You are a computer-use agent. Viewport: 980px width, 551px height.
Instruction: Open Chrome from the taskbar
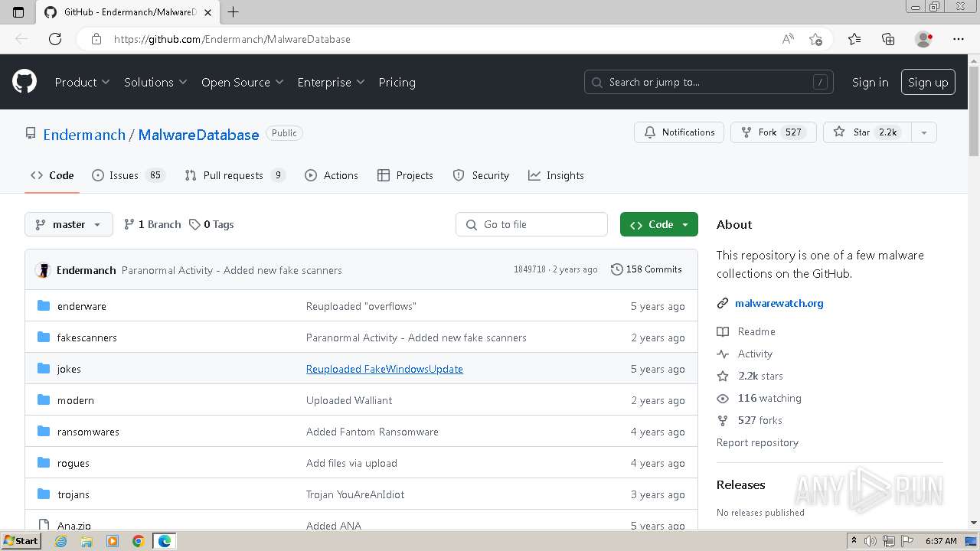point(139,541)
